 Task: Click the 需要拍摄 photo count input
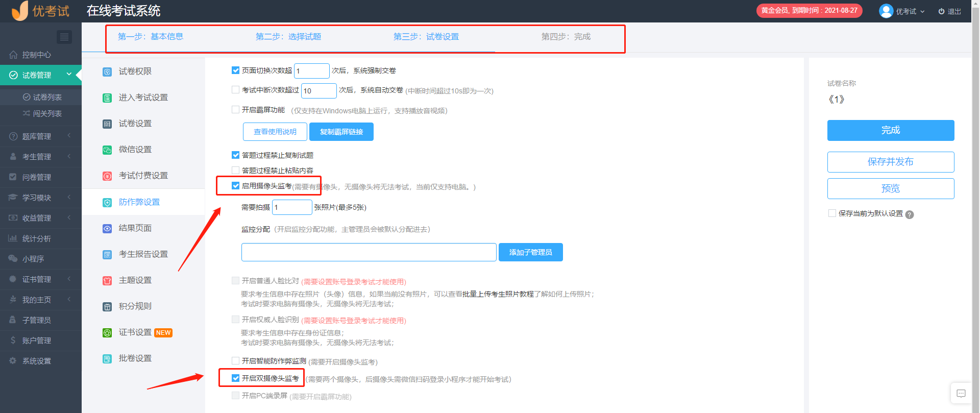coord(292,207)
